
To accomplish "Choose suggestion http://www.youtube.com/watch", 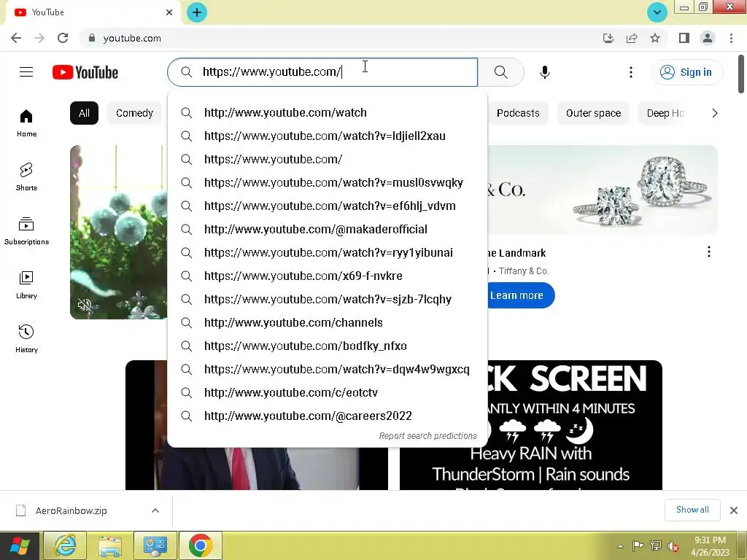I will (328, 112).
